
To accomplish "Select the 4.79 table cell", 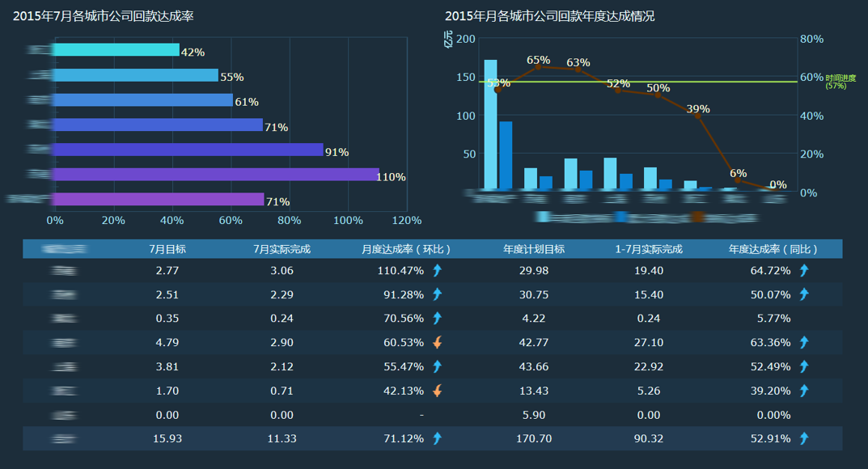I will point(167,342).
